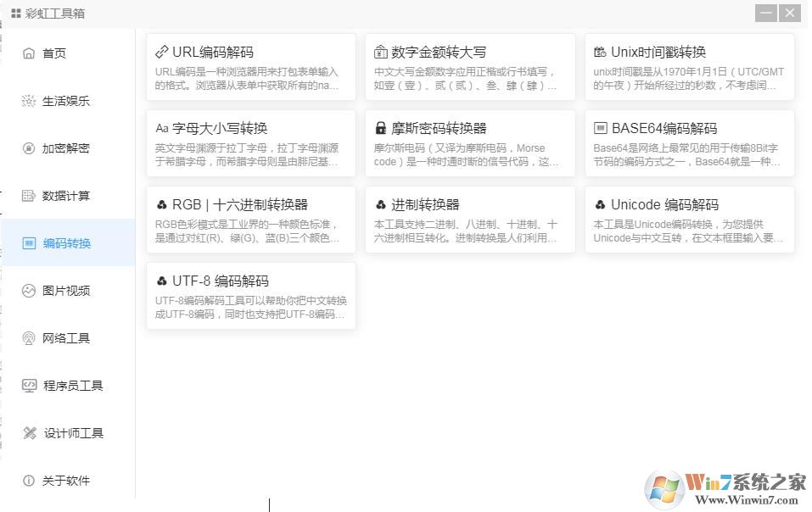Screen dimensions: 812x512
Task: Open the URL编码解码 tool
Action: pos(250,66)
